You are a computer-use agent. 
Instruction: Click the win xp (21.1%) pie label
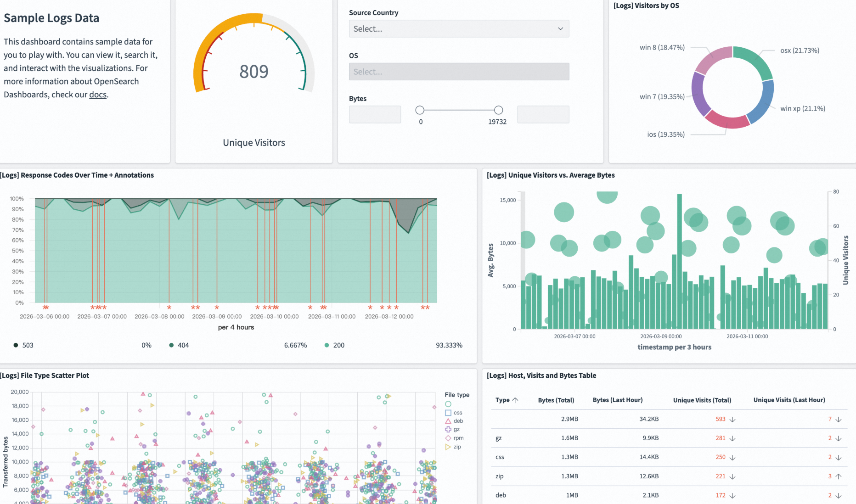coord(803,109)
